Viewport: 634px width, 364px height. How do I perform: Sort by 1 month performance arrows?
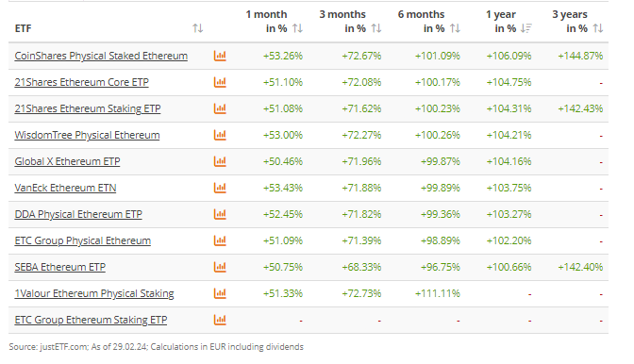coord(297,28)
